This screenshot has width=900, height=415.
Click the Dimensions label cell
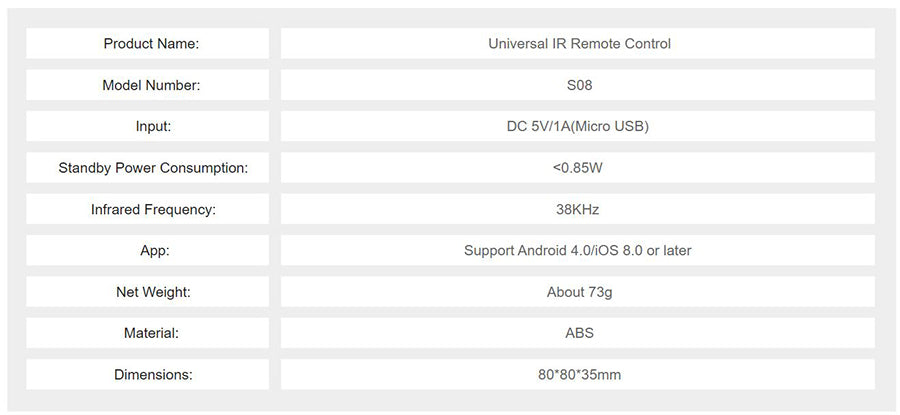148,374
